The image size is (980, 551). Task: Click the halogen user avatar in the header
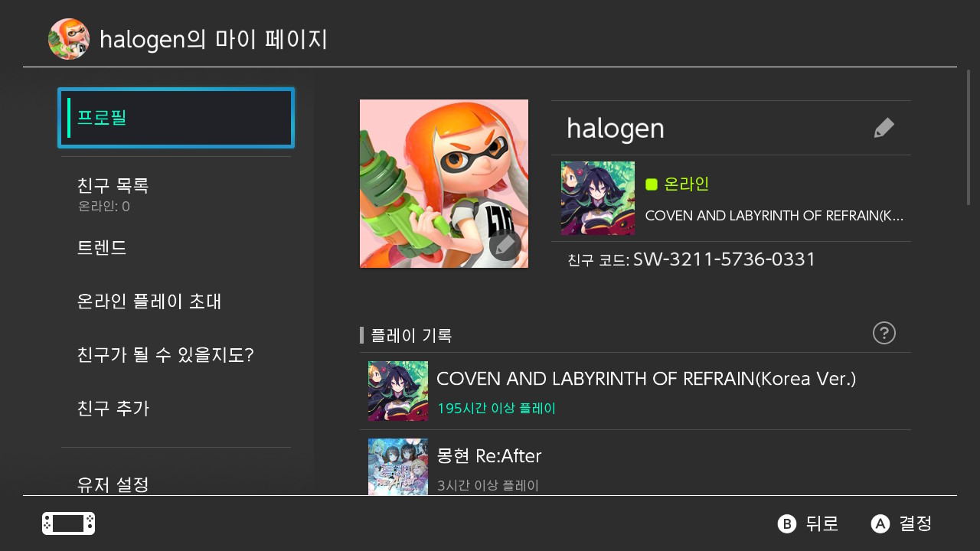coord(69,39)
